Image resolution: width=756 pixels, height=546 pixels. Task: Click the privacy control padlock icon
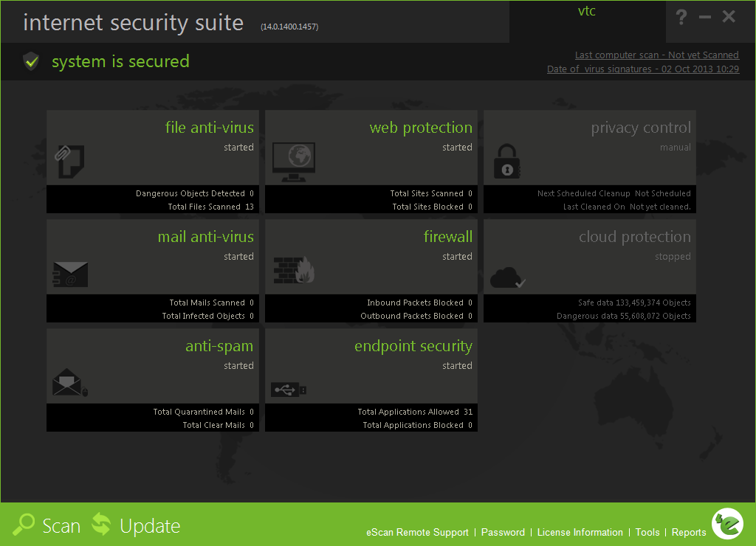[x=507, y=161]
